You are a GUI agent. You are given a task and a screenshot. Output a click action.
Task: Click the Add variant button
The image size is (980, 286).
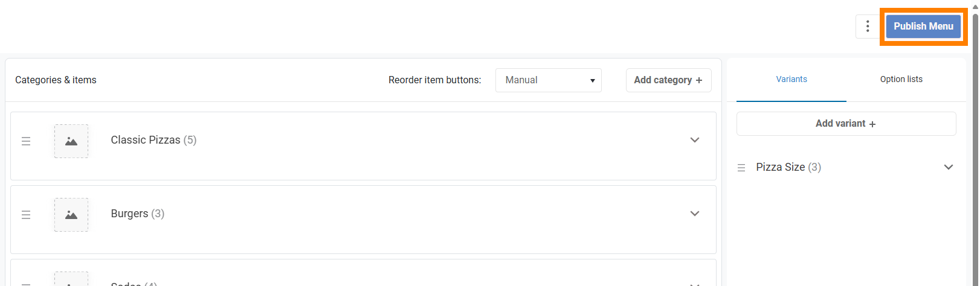coord(846,124)
